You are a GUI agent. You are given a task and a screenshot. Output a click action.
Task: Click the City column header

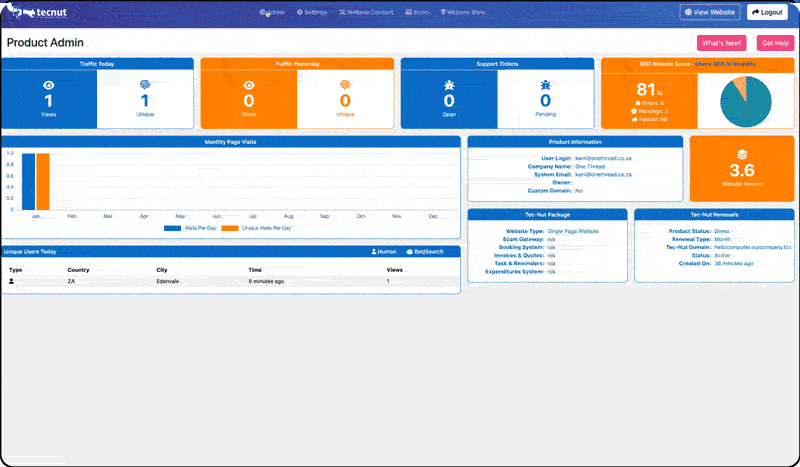pyautogui.click(x=162, y=270)
